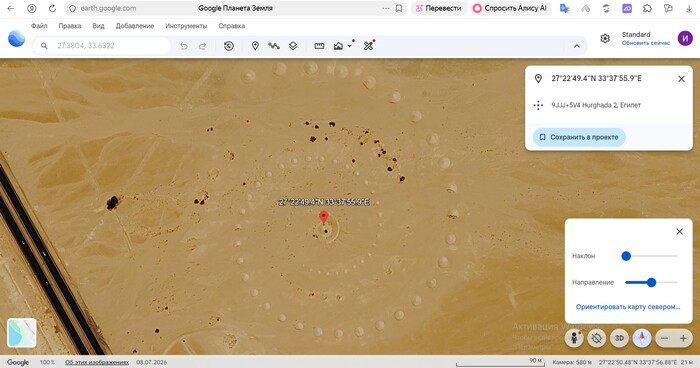Open the user account avatar
Image resolution: width=700 pixels, height=368 pixels.
685,38
